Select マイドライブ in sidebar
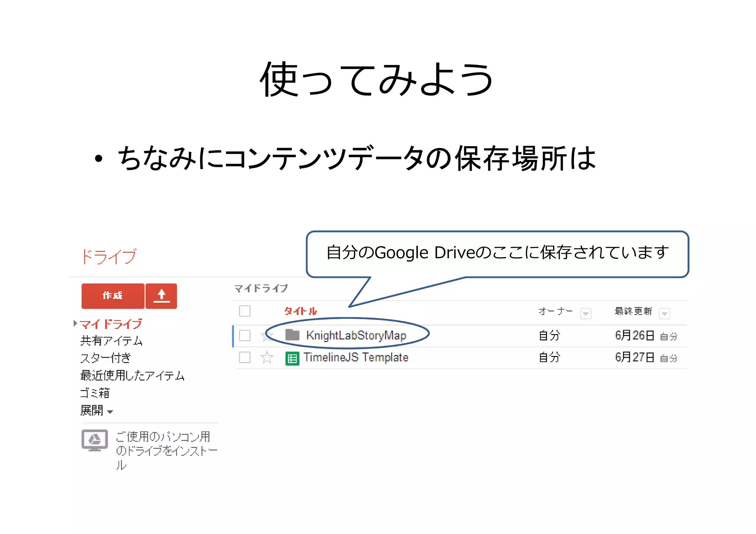Image resolution: width=756 pixels, height=534 pixels. click(111, 324)
